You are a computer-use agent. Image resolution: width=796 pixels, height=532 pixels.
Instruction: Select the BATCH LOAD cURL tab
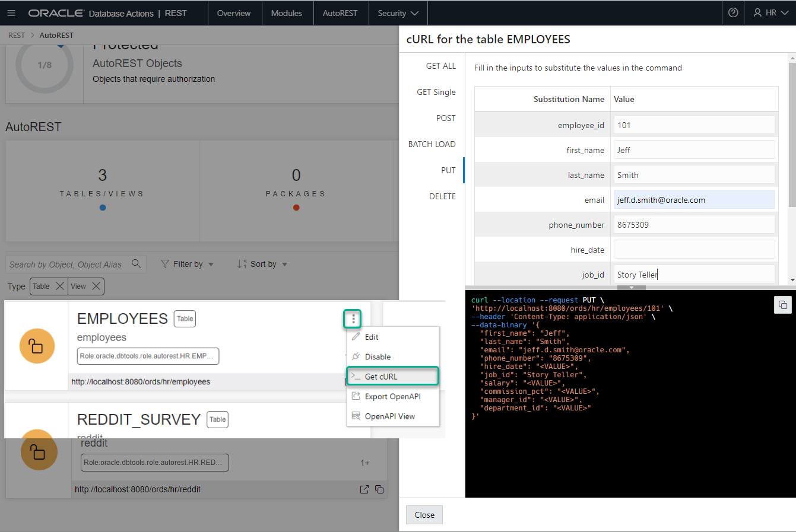(x=432, y=144)
